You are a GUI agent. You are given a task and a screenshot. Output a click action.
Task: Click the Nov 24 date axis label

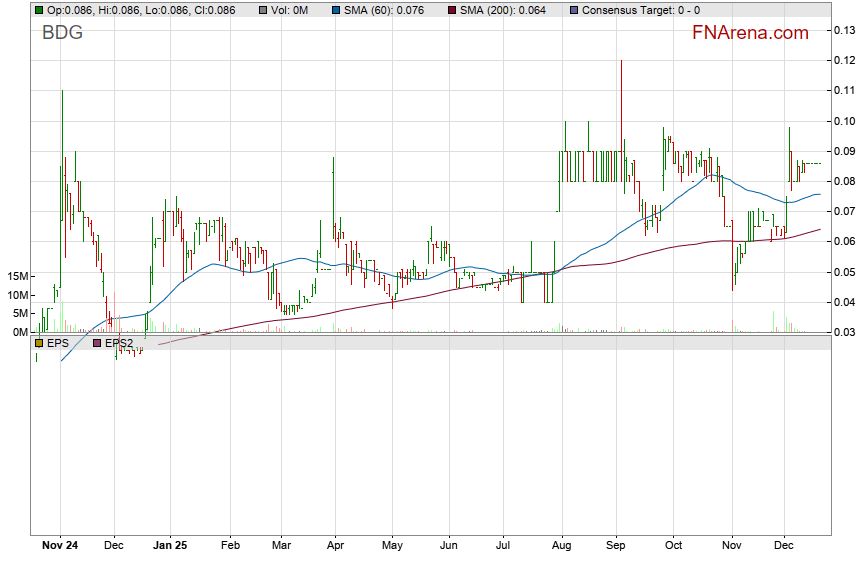point(60,547)
